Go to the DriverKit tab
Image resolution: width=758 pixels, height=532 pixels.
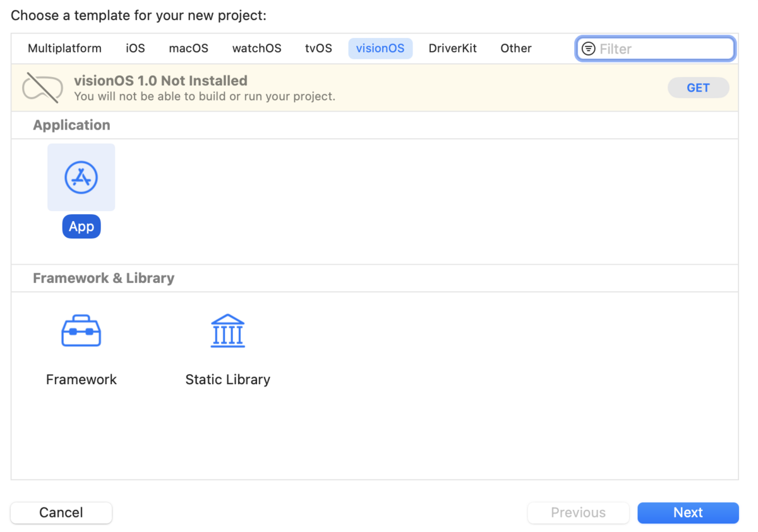point(452,49)
